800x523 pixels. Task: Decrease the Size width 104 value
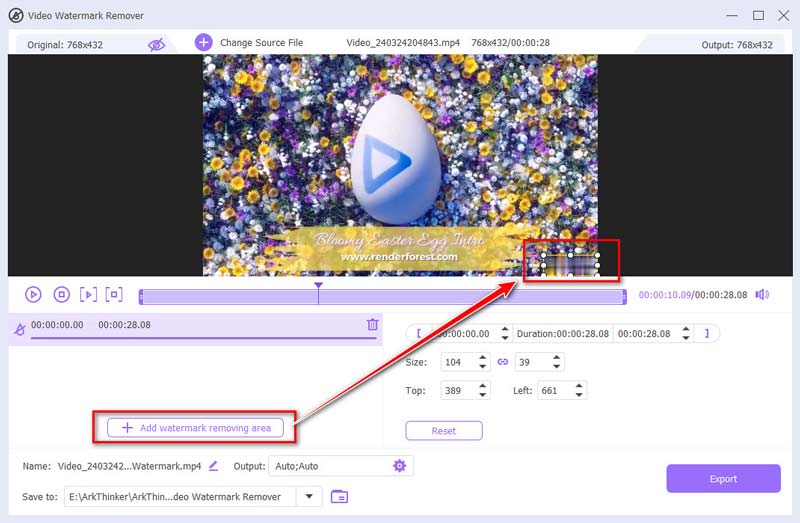pos(483,366)
